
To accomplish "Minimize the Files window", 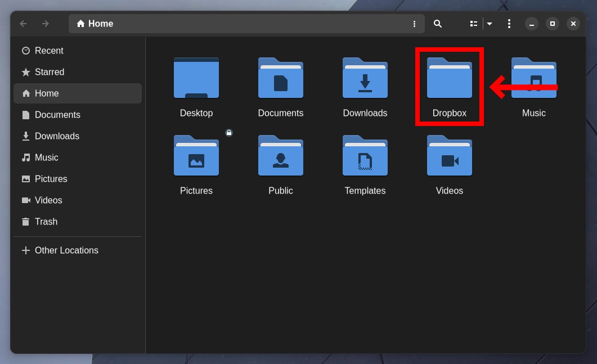I will tap(532, 24).
